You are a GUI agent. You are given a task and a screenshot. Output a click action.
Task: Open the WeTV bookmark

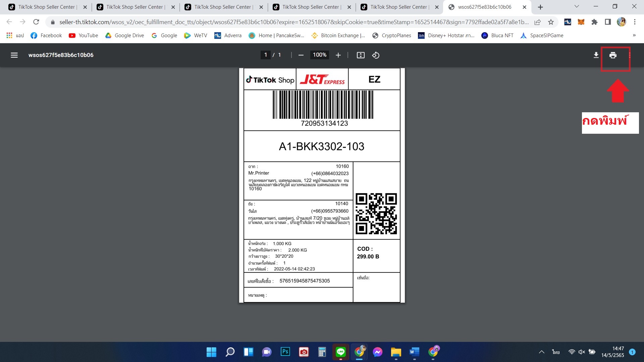coord(196,35)
